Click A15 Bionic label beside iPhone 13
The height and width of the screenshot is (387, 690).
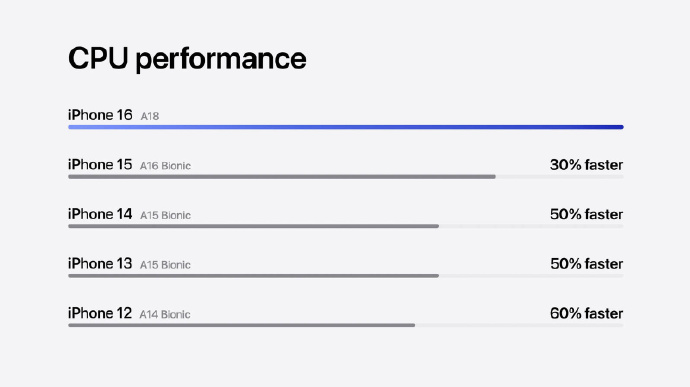[165, 265]
